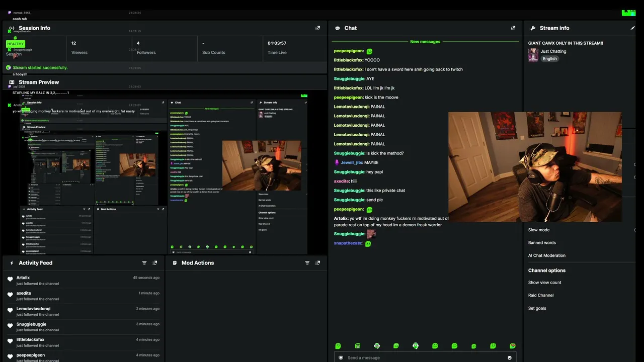The image size is (644, 362).
Task: Click the microphone badge beside Jewell_jits
Action: pos(337,162)
